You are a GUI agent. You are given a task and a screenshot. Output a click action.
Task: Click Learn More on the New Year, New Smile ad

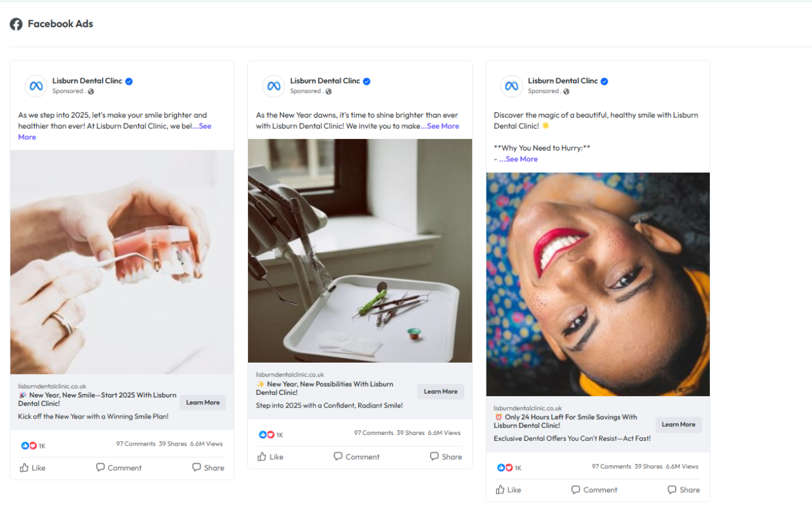(203, 403)
